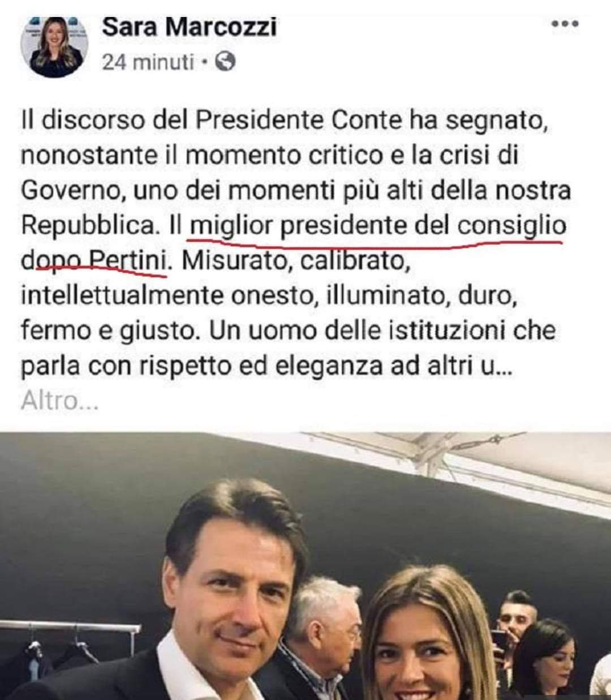Click the "24 minuti" timestamp
The width and height of the screenshot is (611, 700).
click(x=148, y=62)
